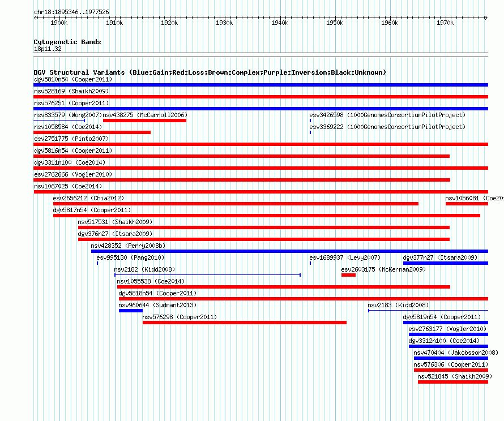Open esv3426598 (1000GenomesConsortiumPilotProject) label

[387, 115]
